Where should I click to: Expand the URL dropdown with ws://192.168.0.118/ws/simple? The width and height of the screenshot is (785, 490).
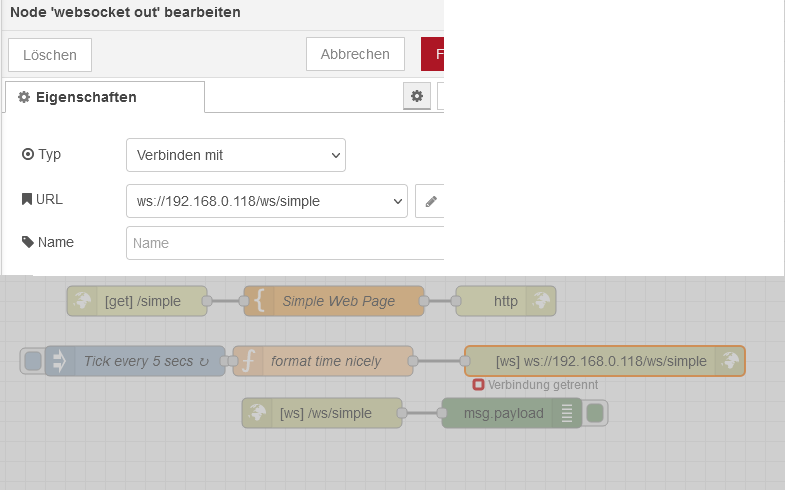267,201
